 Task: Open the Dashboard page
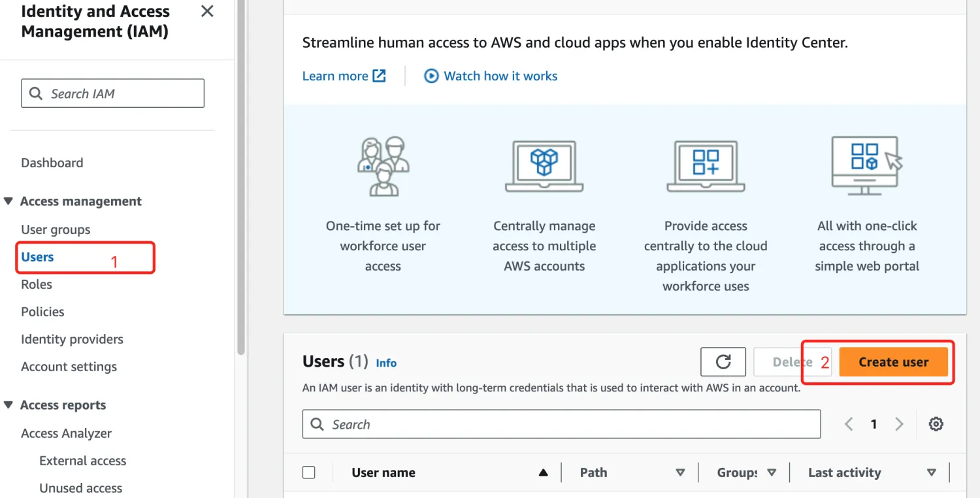(x=52, y=163)
